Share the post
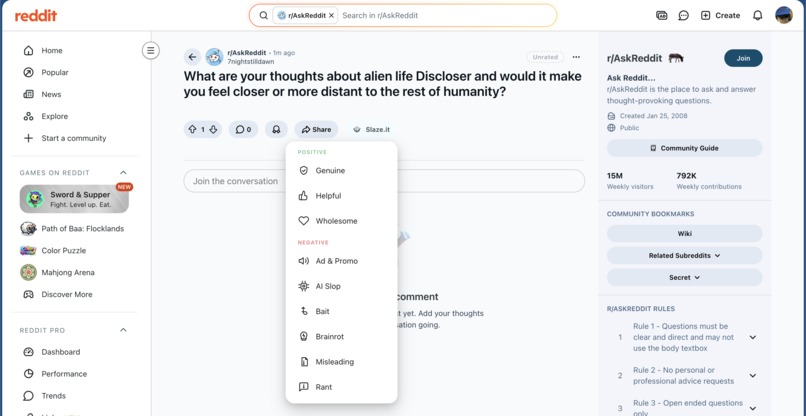The width and height of the screenshot is (806, 416). pyautogui.click(x=316, y=130)
